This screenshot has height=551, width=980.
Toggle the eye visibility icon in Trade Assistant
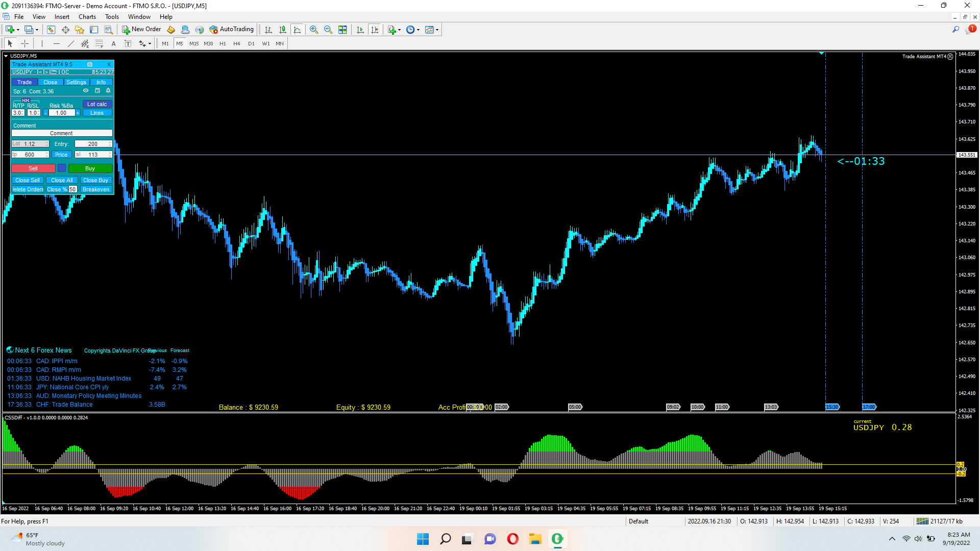point(86,91)
